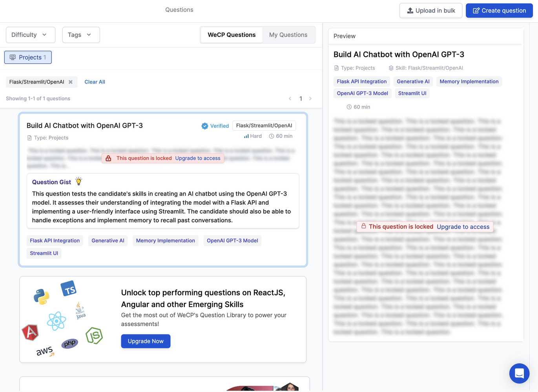
Task: Click the red lock icon on question card
Action: 108,158
